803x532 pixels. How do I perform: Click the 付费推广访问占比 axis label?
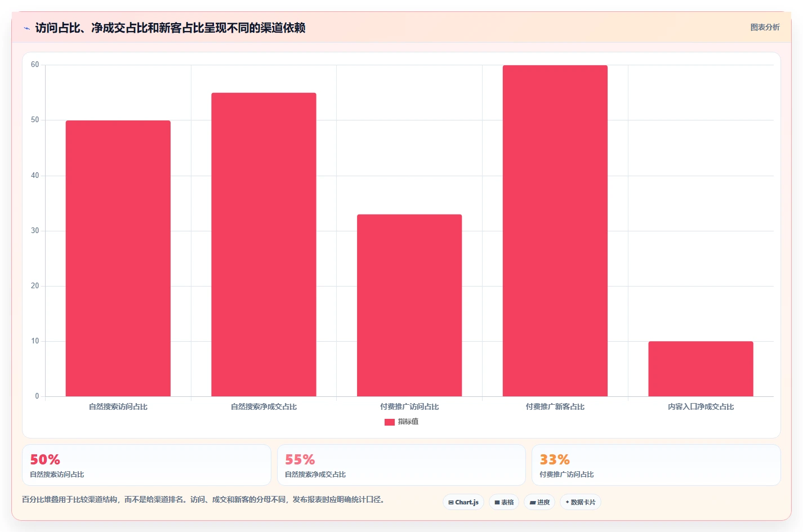coord(409,406)
